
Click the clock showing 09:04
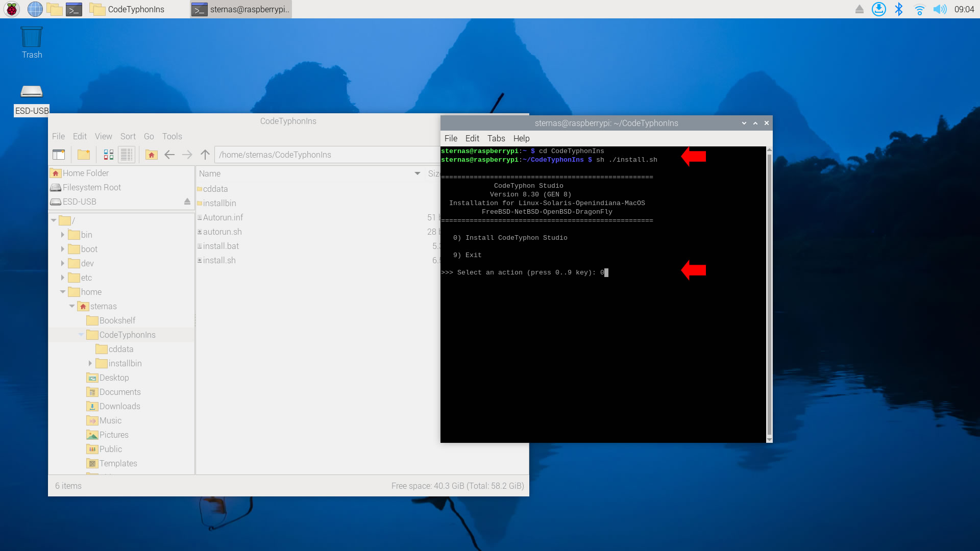(x=964, y=9)
